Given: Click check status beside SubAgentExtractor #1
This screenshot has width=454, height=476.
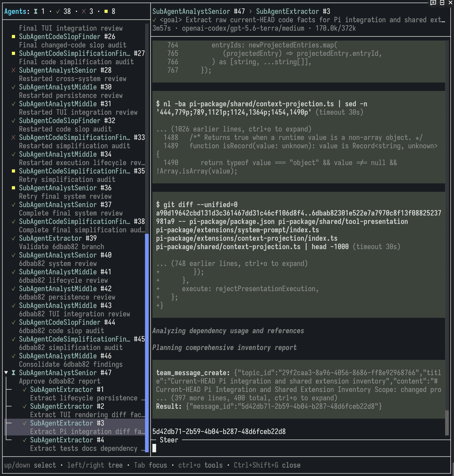Looking at the screenshot, I should [x=24, y=389].
